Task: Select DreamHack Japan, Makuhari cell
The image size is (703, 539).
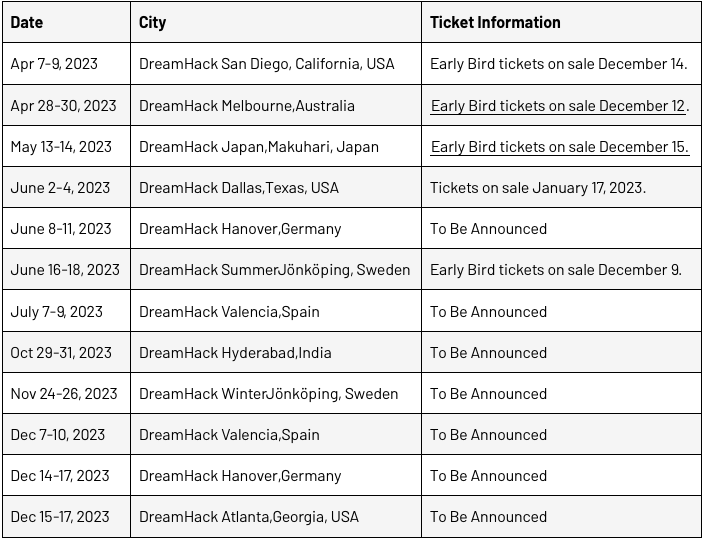Action: point(276,147)
